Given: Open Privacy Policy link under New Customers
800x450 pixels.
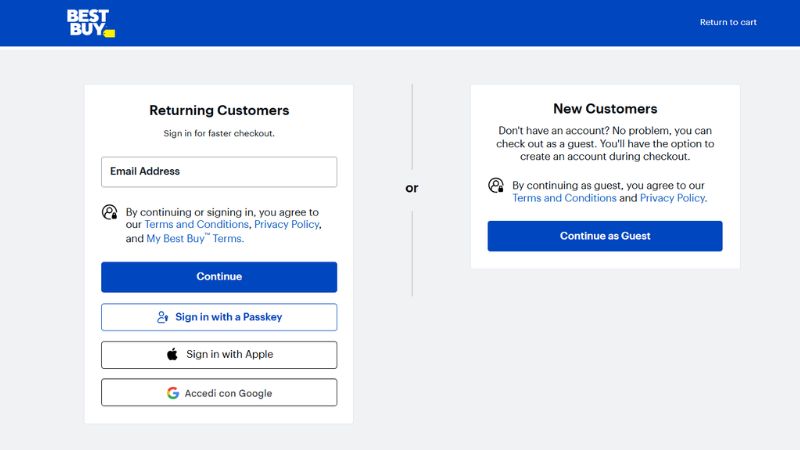Looking at the screenshot, I should (673, 198).
